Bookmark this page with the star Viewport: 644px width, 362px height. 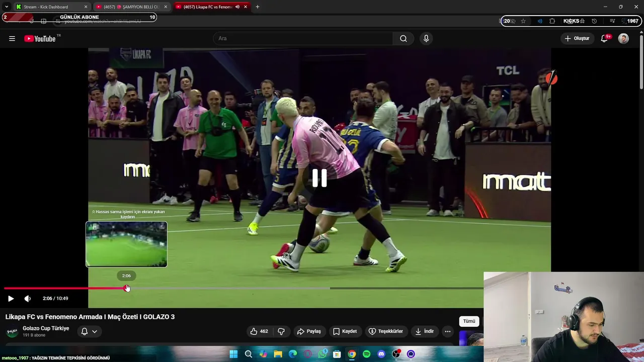click(x=523, y=21)
